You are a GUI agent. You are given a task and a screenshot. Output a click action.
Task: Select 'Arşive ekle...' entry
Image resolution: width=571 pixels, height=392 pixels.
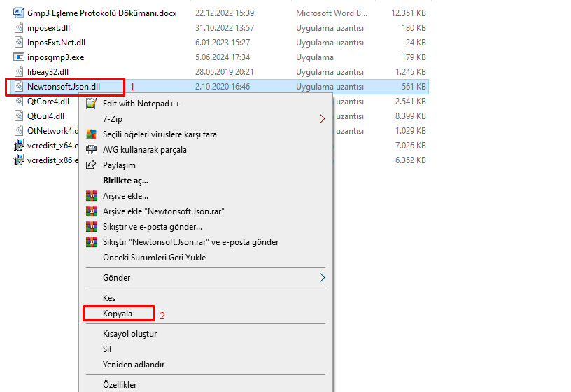click(x=125, y=195)
